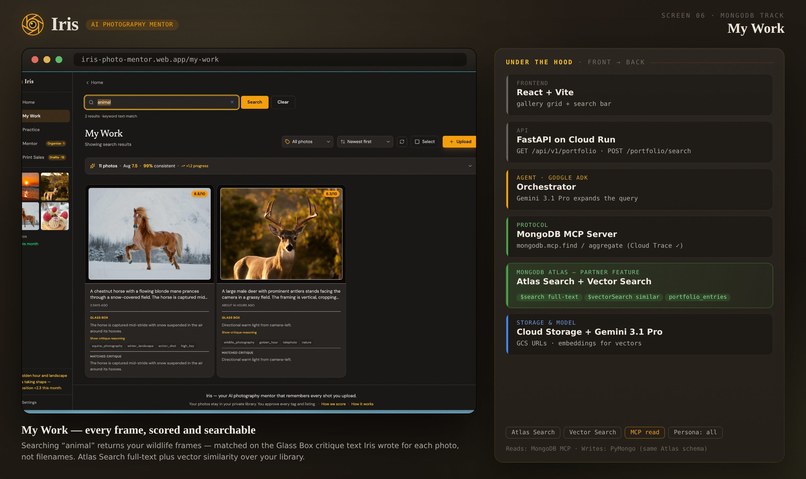Screen dimensions: 806x479
Task: Open the dessert thumbnail in the sidebar
Action: (54, 216)
